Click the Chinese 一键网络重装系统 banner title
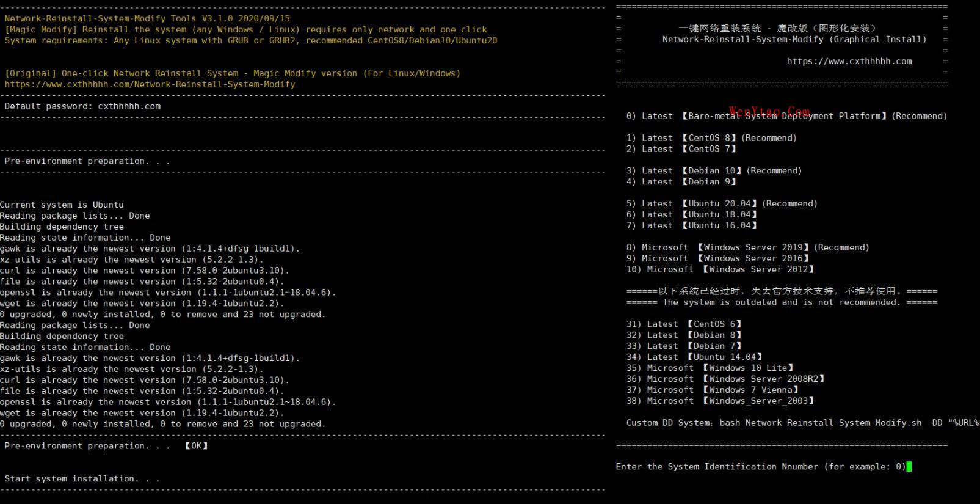This screenshot has height=504, width=980. click(777, 28)
